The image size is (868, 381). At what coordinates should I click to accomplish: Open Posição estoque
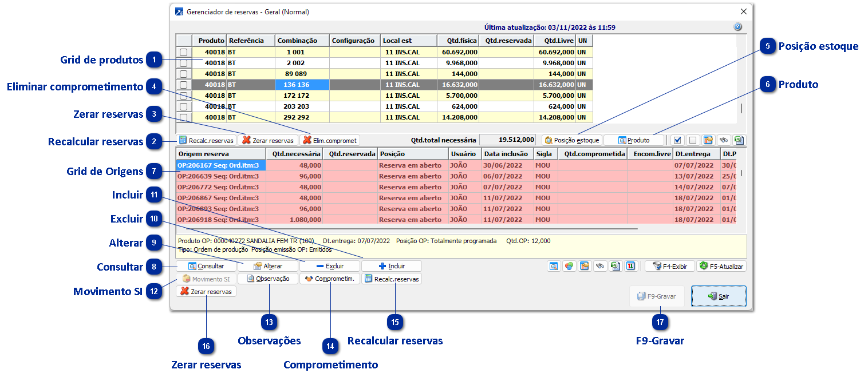[x=572, y=140]
